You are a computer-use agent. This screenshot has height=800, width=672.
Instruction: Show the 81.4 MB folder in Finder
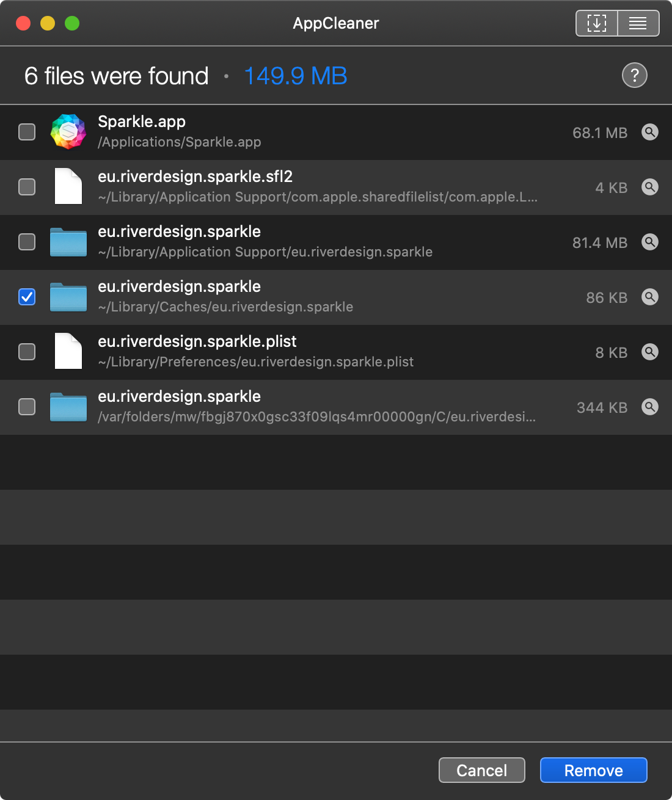coord(650,242)
